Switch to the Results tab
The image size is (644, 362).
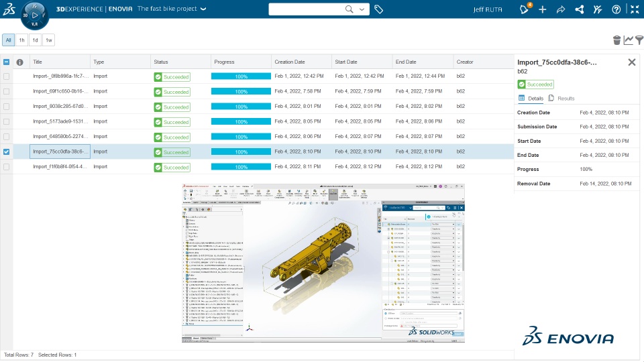[561, 98]
